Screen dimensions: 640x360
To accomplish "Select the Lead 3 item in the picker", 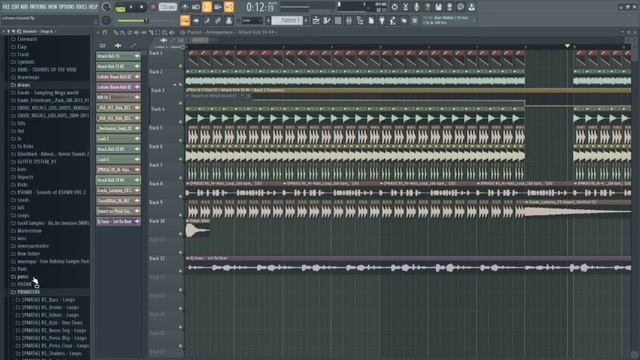I will point(118,139).
